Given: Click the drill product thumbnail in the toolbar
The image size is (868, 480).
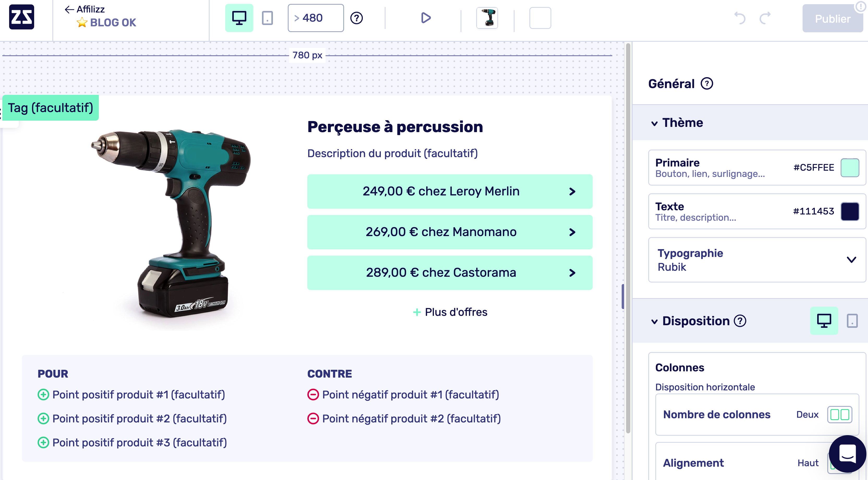Looking at the screenshot, I should 488,18.
